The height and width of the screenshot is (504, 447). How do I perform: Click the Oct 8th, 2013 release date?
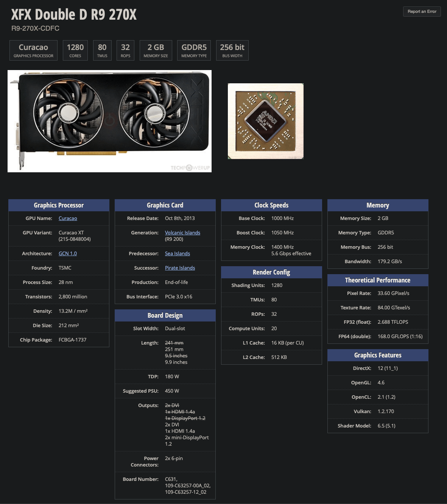pos(180,218)
